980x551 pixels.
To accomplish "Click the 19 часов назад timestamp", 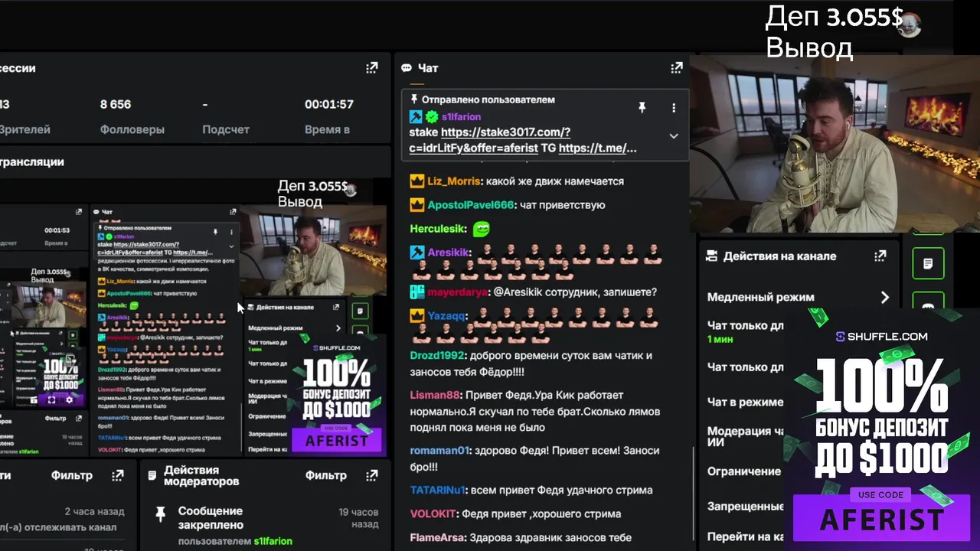I will [358, 518].
